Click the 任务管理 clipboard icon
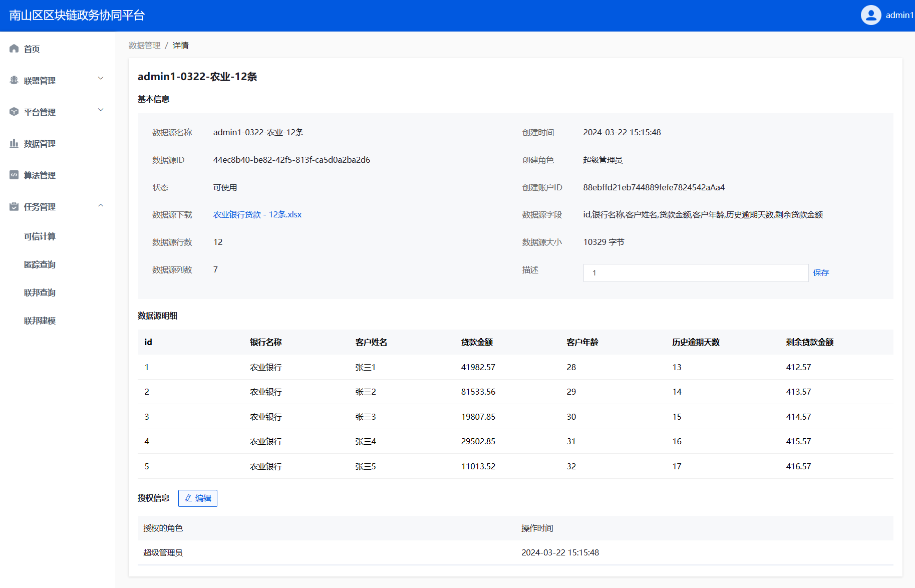The width and height of the screenshot is (915, 588). [14, 206]
